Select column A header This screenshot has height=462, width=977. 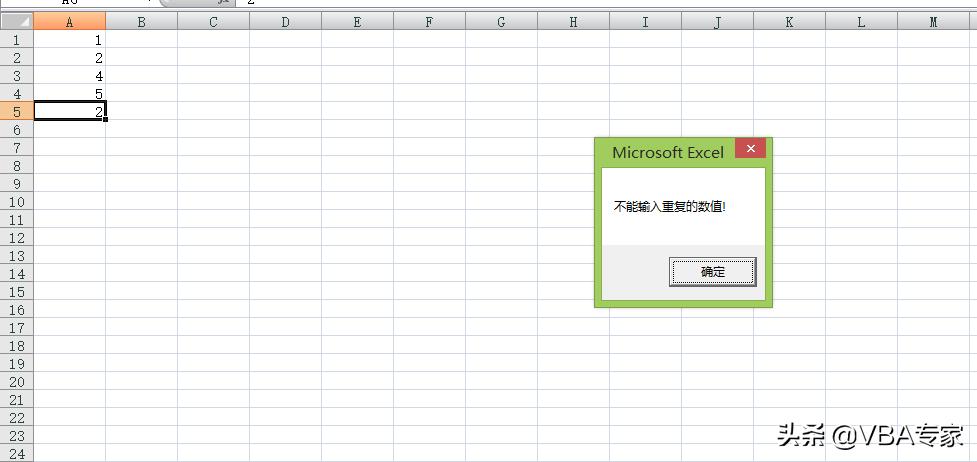(x=70, y=22)
